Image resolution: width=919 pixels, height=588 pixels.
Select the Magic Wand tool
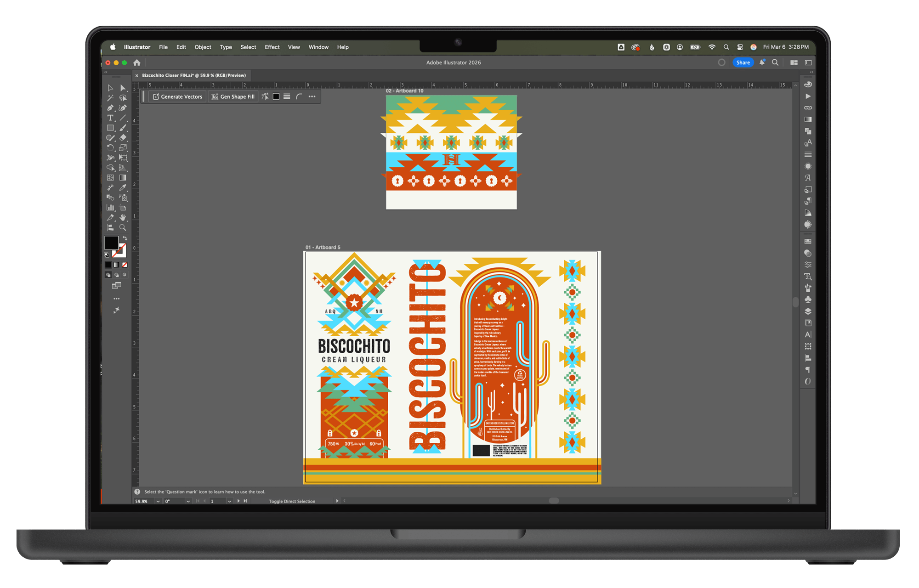click(110, 98)
